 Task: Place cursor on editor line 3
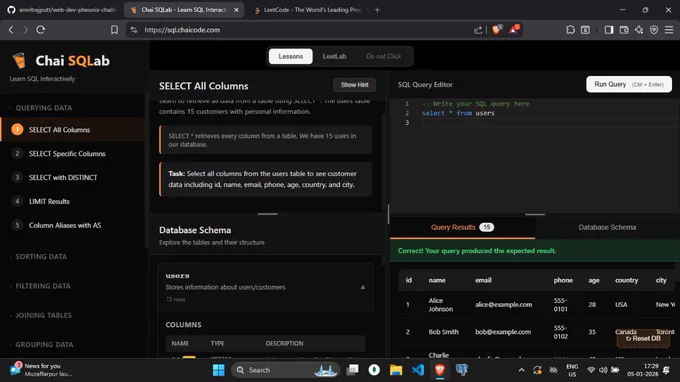click(x=550, y=123)
